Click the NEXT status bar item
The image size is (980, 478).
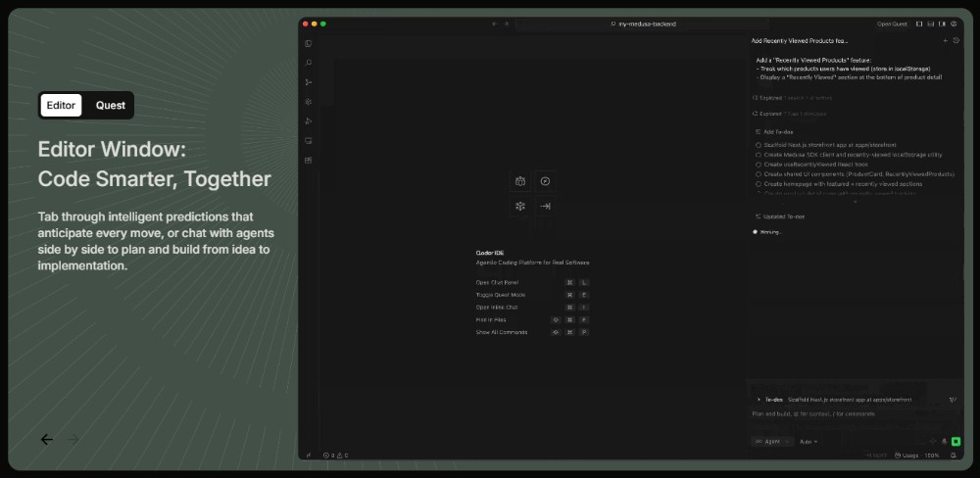click(x=876, y=455)
